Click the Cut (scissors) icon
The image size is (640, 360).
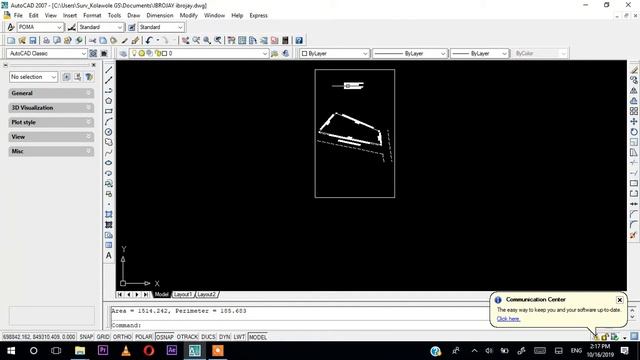92,40
